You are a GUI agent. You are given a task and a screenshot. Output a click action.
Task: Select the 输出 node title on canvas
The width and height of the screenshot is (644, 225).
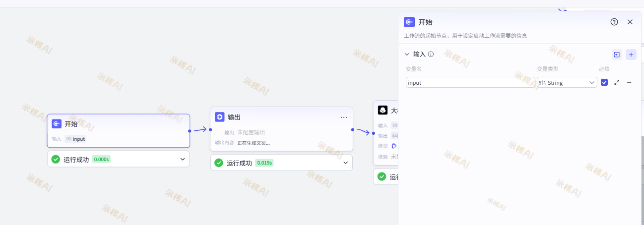234,117
